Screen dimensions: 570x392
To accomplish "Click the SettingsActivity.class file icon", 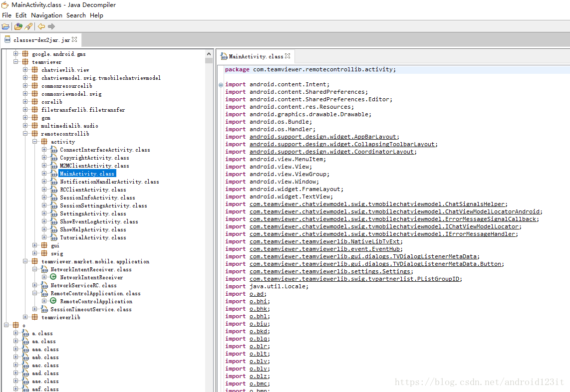I will pyautogui.click(x=54, y=213).
